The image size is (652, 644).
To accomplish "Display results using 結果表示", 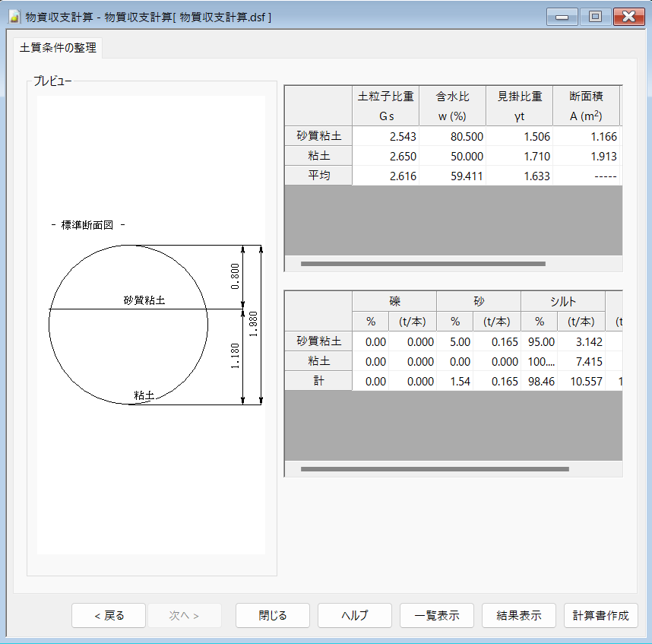I will (x=519, y=616).
